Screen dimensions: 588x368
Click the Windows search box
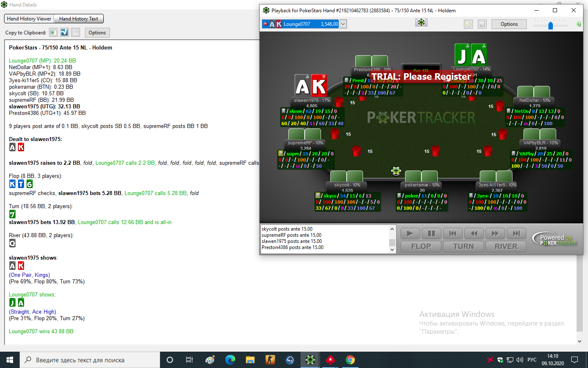tap(90, 360)
